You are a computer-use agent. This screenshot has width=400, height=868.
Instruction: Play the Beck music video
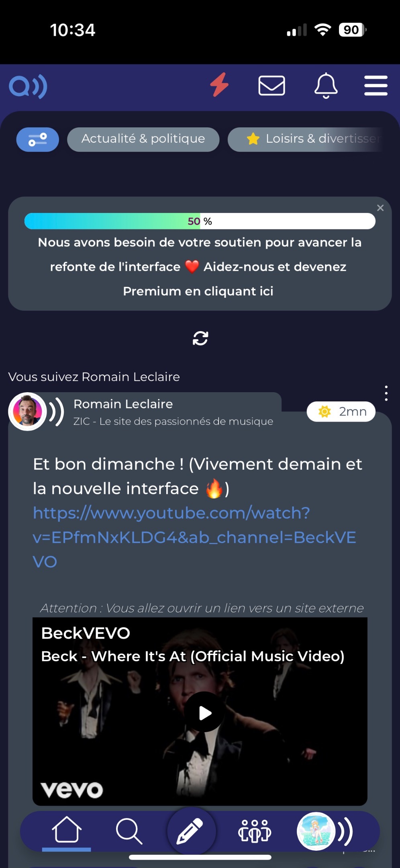205,713
